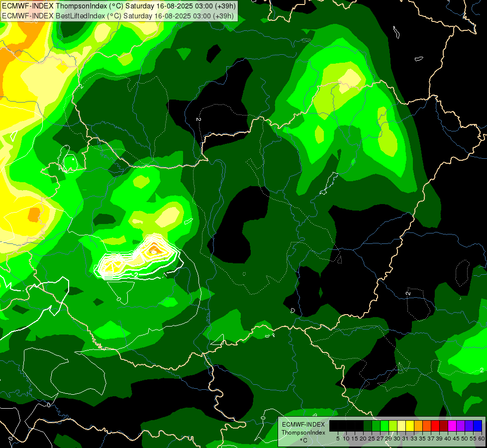Click the bright green 27–29 legend swatch
This screenshot has width=487, height=448.
click(385, 426)
